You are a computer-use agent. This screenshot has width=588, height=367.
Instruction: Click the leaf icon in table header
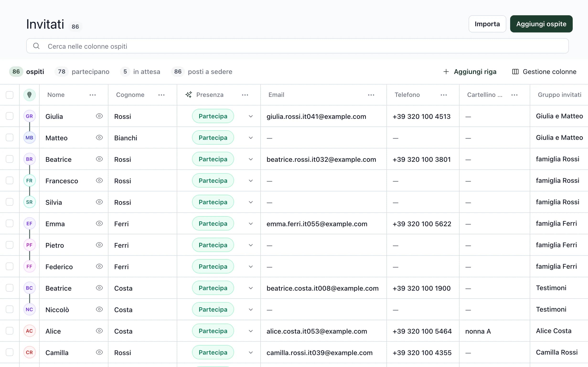[x=29, y=95]
